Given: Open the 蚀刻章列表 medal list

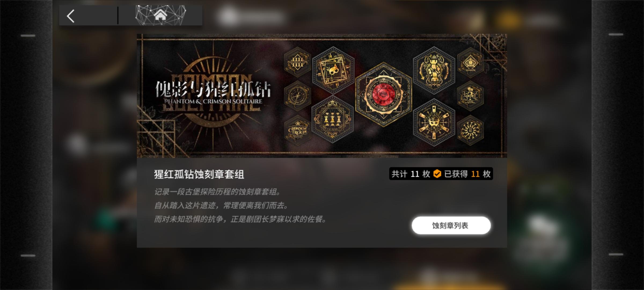Looking at the screenshot, I should pyautogui.click(x=451, y=226).
